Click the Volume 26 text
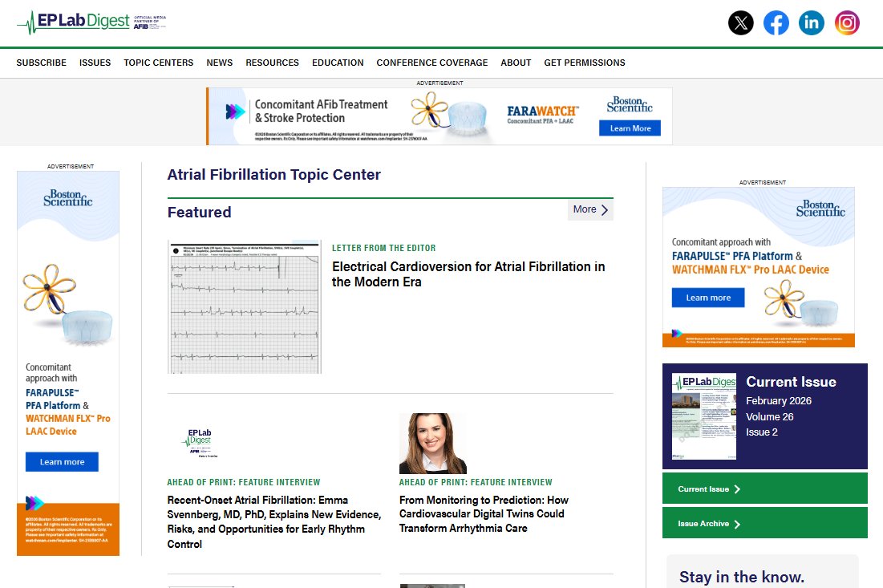The height and width of the screenshot is (588, 883). pos(770,417)
